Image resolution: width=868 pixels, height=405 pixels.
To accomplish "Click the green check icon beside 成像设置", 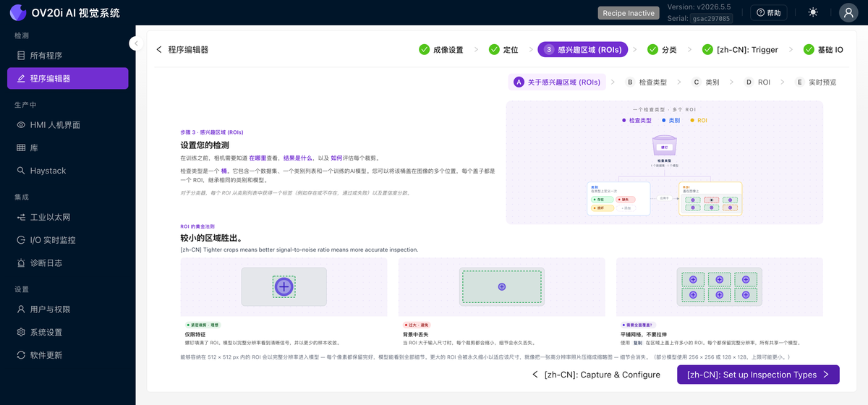I will pyautogui.click(x=424, y=49).
